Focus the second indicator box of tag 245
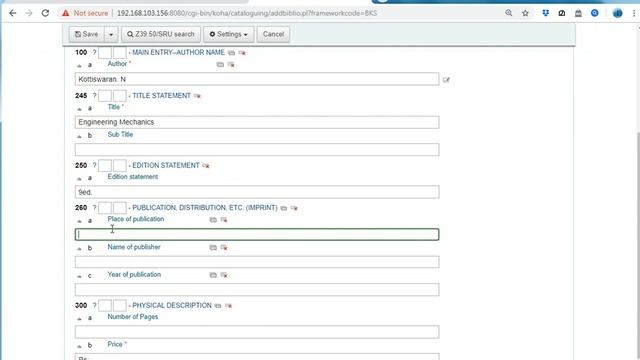Image resolution: width=640 pixels, height=360 pixels. 120,96
